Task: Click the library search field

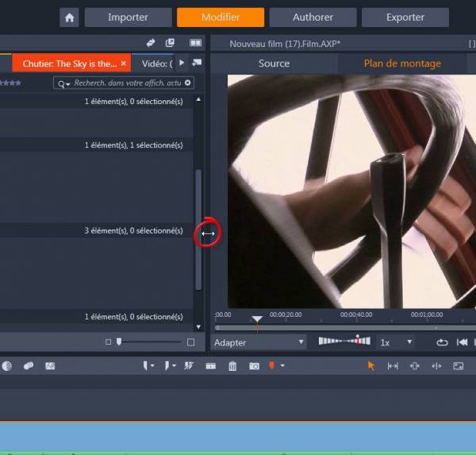Action: [x=127, y=83]
